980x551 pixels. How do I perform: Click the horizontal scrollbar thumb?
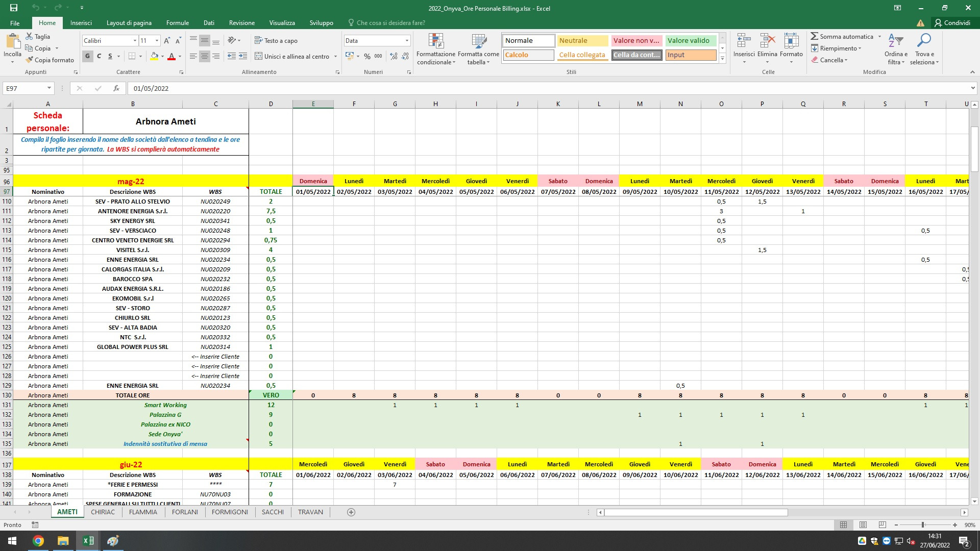coord(696,512)
